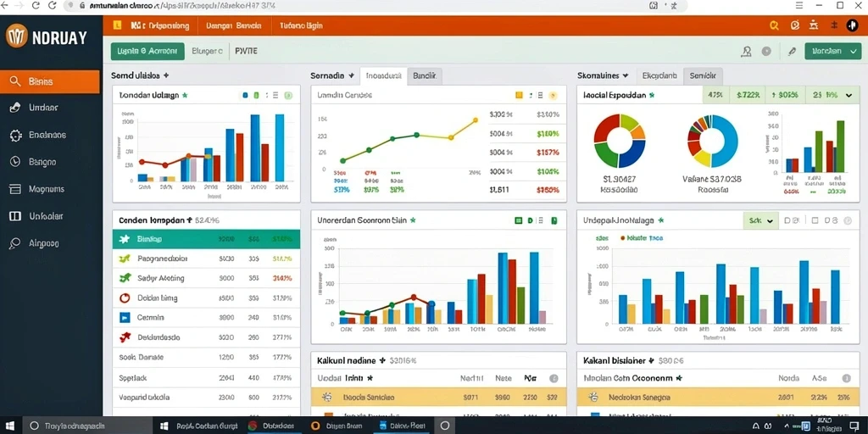Switch to the Semdk tab

703,75
